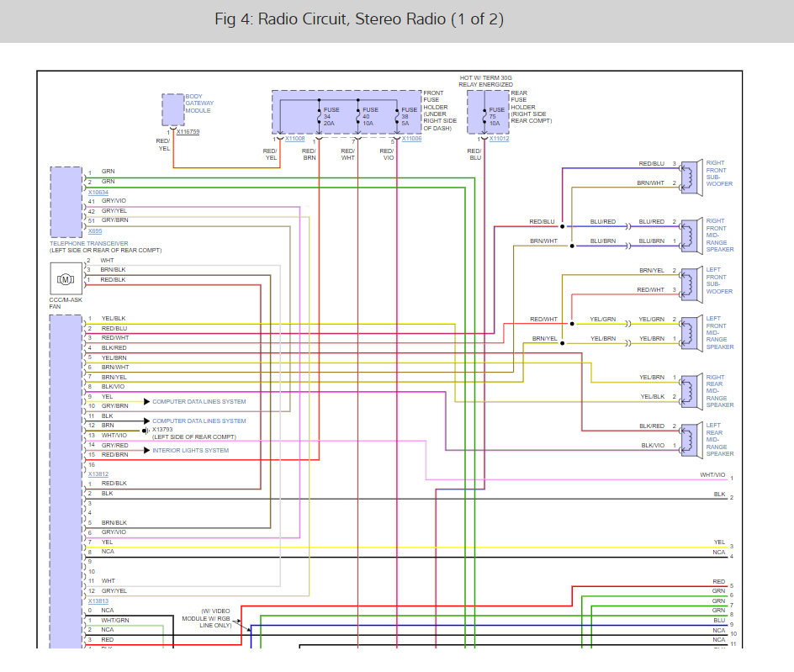Screen dimensions: 794x672
Task: Click the Telephone Transceiver module box
Action: [66, 202]
